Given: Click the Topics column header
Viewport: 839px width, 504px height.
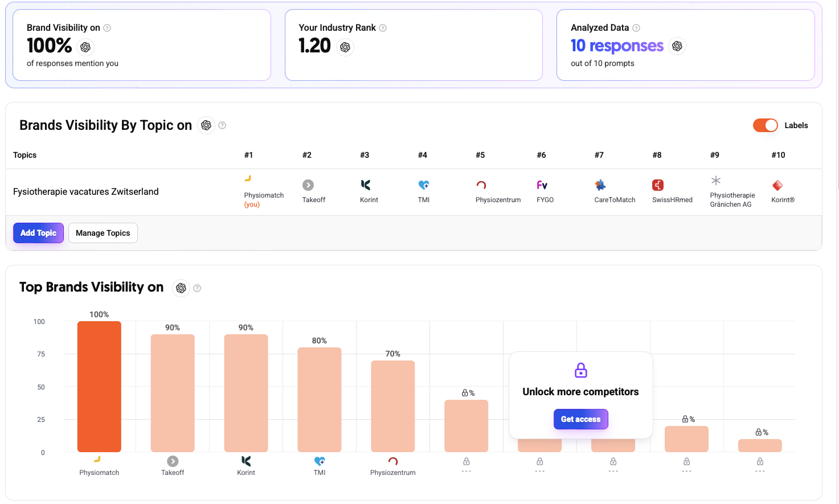Looking at the screenshot, I should click(x=24, y=155).
